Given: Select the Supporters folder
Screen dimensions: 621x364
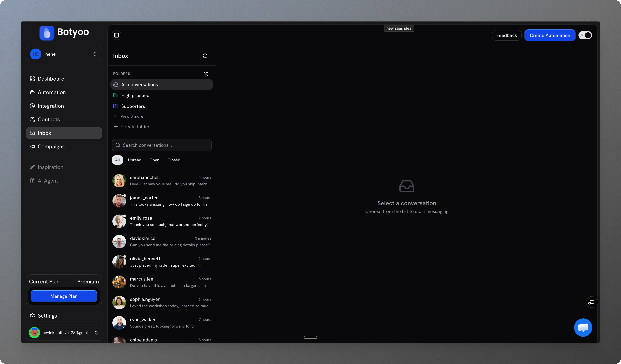Looking at the screenshot, I should pyautogui.click(x=162, y=106).
